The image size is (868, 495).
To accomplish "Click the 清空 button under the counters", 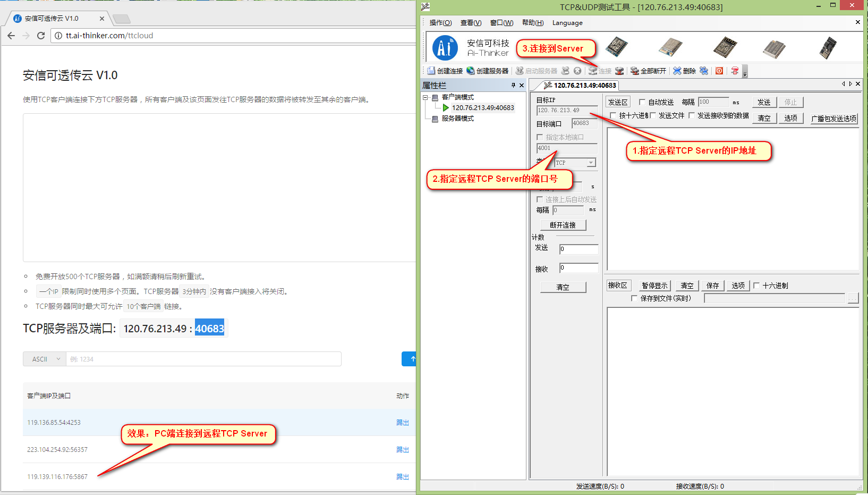I will pos(563,287).
